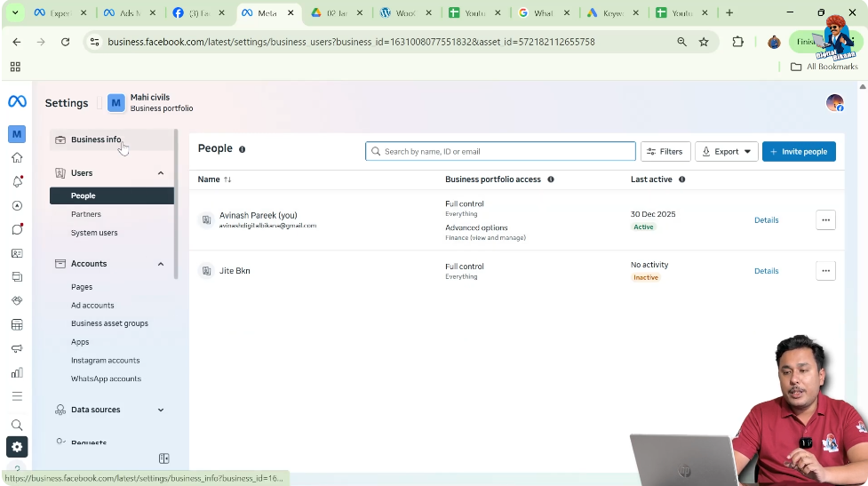This screenshot has height=486, width=868.
Task: View Details for Avinash Pareek
Action: [x=766, y=220]
